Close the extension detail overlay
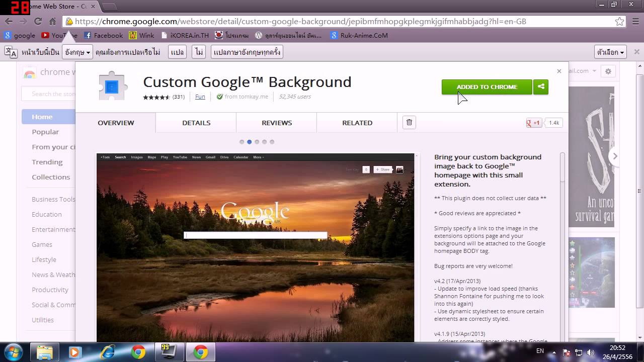Image resolution: width=644 pixels, height=362 pixels. click(559, 71)
